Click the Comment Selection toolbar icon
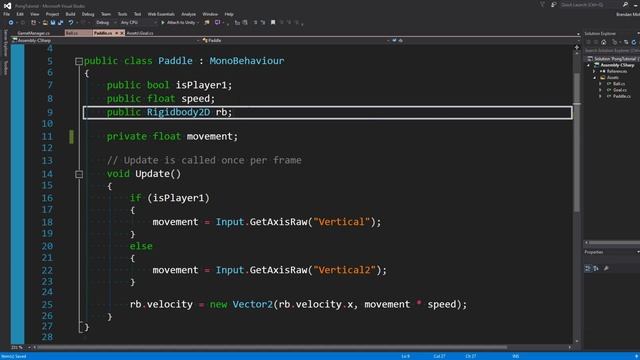 [x=237, y=22]
